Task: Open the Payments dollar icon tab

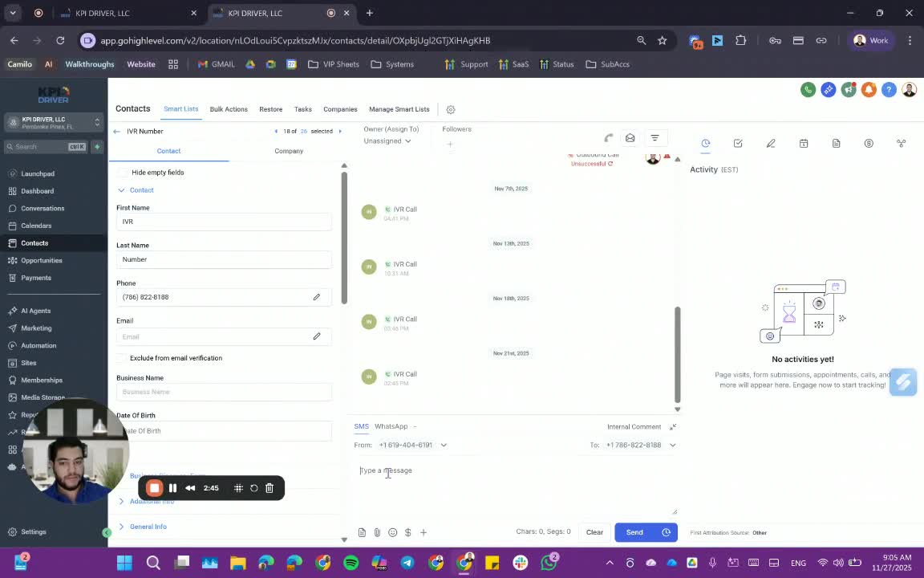Action: point(869,144)
